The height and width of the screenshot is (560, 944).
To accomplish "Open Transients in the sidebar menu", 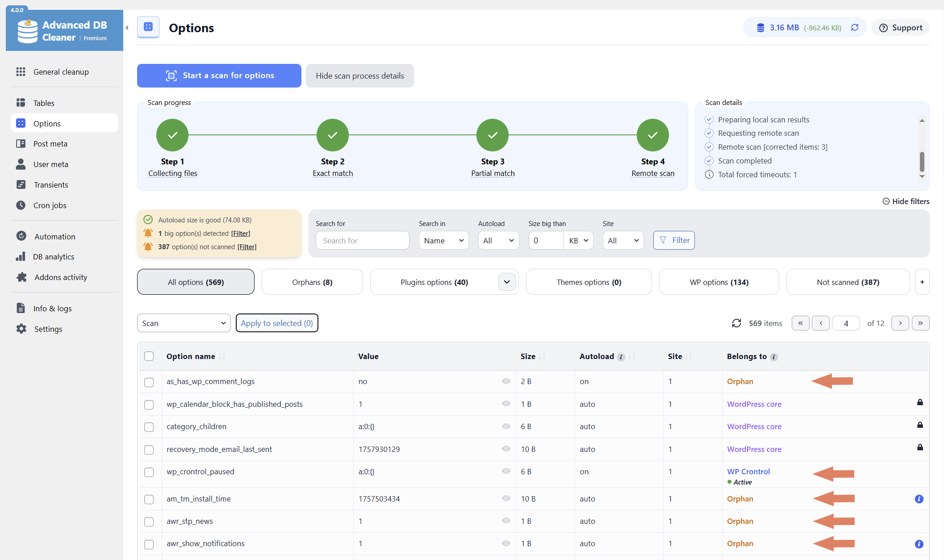I will [50, 185].
